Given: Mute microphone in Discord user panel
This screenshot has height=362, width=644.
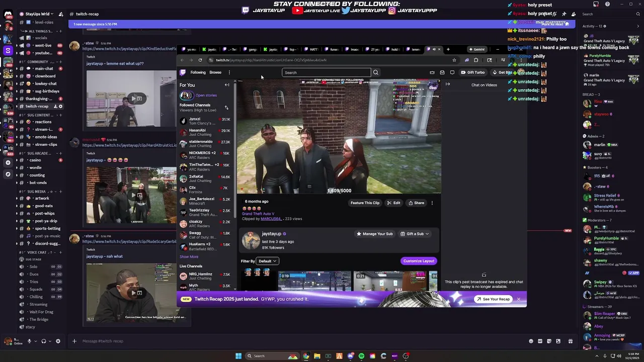Looking at the screenshot, I should click(29, 341).
